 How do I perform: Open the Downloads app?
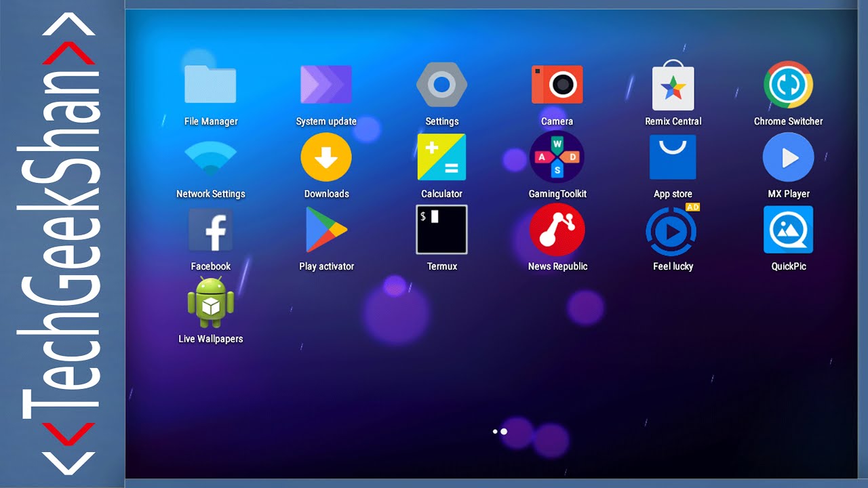(x=326, y=157)
